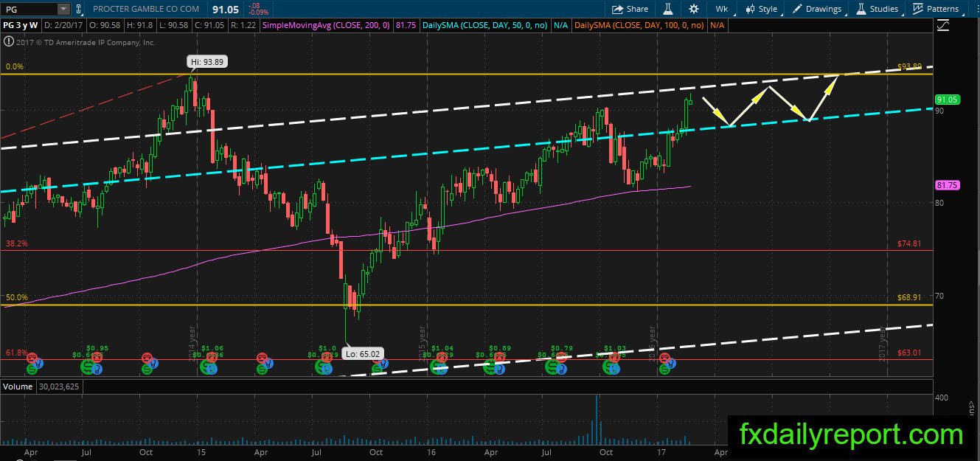
Task: Click the Volume panel label
Action: (18, 386)
